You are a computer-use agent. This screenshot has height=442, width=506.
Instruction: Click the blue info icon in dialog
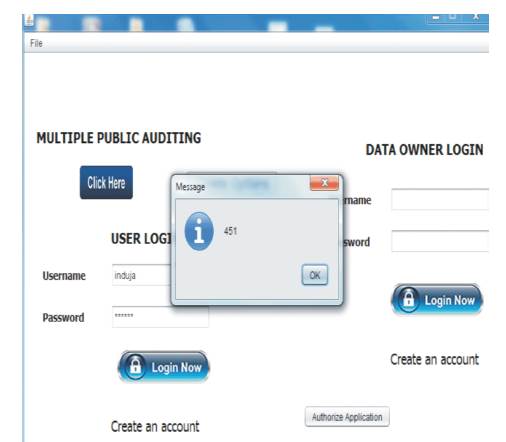pyautogui.click(x=199, y=231)
